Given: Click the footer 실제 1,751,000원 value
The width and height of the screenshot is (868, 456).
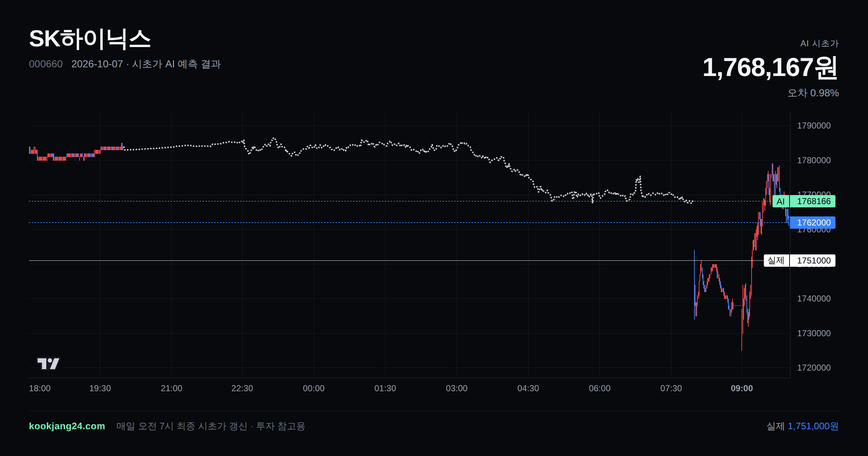Looking at the screenshot, I should point(803,426).
